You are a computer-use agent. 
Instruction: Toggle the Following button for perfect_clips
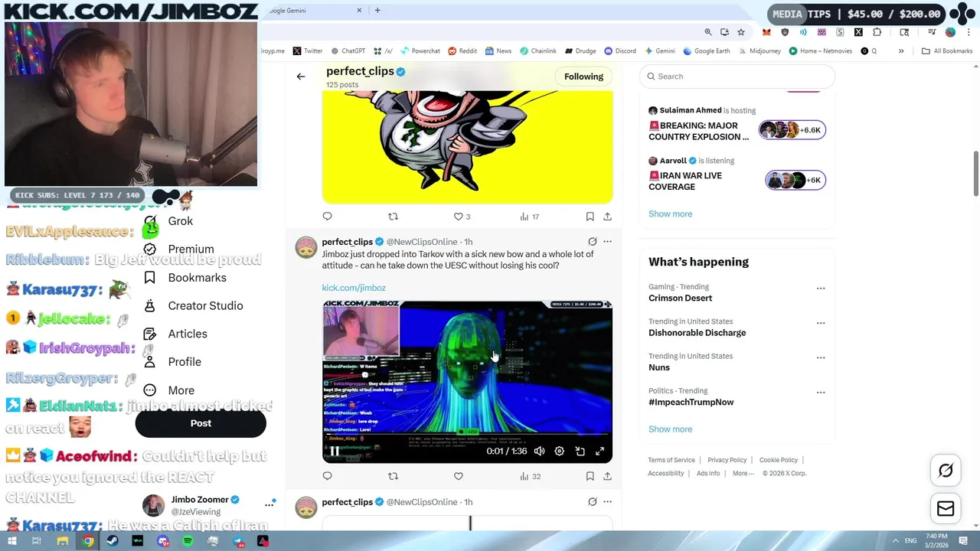(x=583, y=77)
